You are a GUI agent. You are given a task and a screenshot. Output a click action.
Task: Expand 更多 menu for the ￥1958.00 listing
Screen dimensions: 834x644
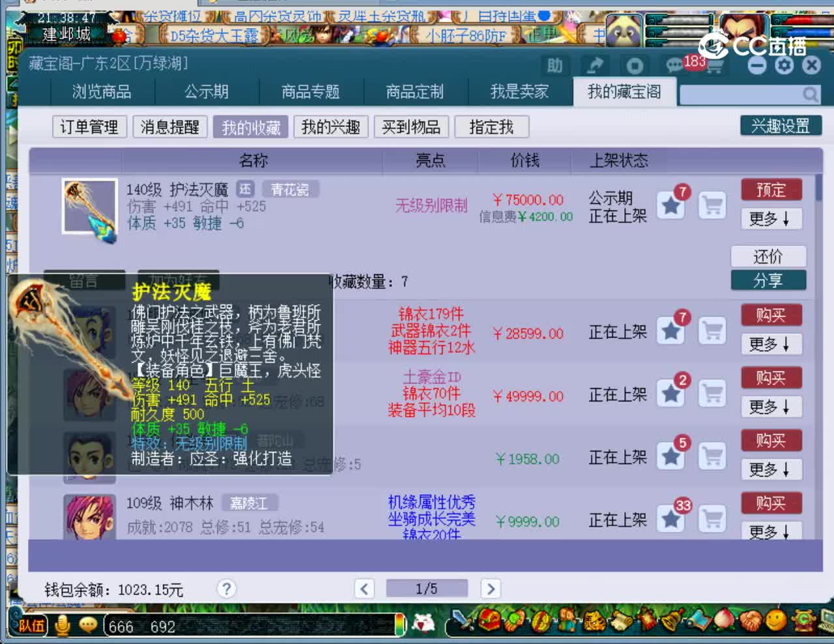coord(771,469)
